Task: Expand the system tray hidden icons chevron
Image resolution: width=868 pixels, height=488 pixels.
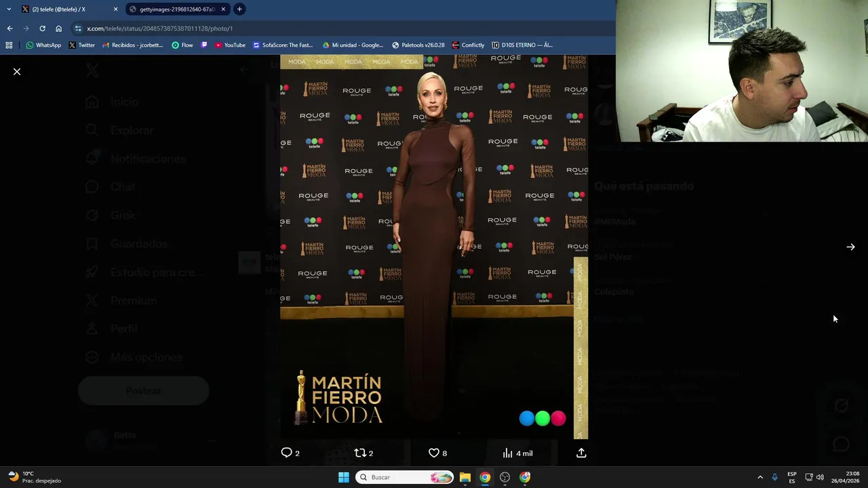Action: [x=760, y=477]
